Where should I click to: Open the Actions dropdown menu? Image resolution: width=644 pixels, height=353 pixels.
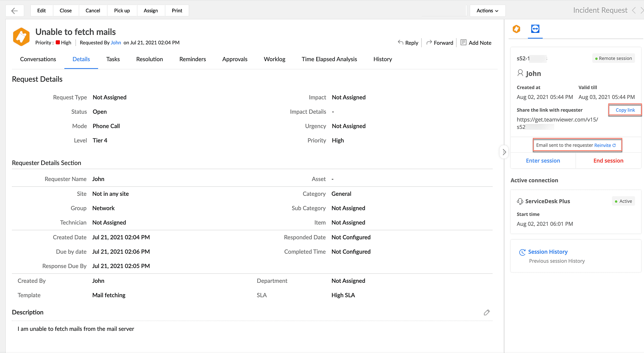click(x=487, y=11)
